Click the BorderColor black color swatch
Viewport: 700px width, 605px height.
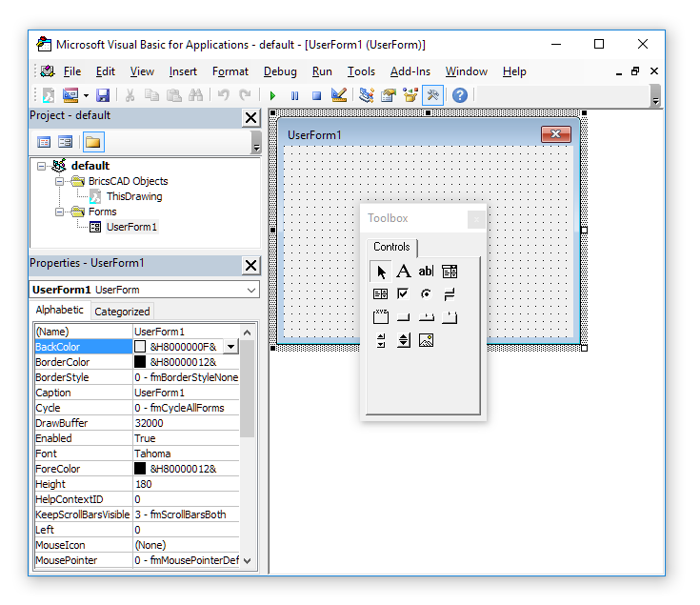(x=140, y=362)
